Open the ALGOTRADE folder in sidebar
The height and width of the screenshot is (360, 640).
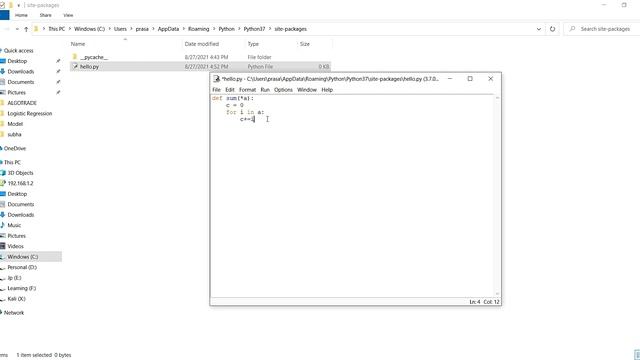pyautogui.click(x=22, y=103)
